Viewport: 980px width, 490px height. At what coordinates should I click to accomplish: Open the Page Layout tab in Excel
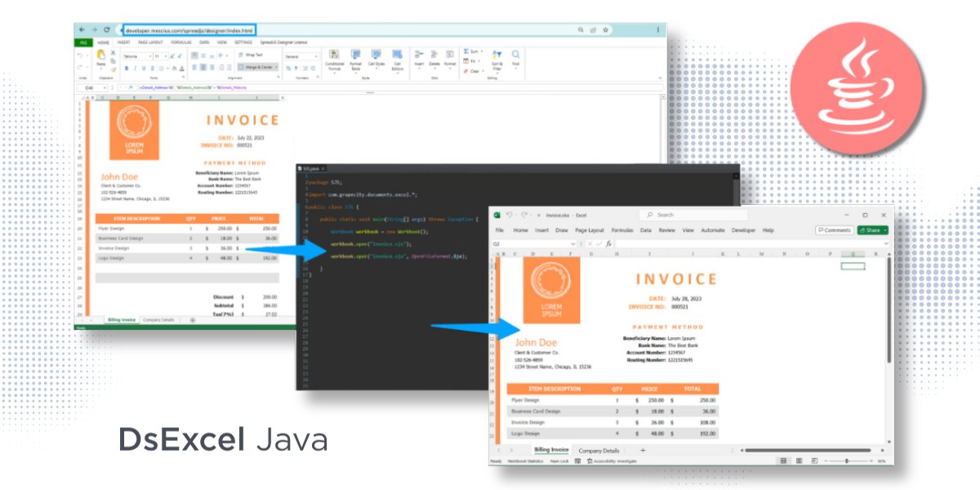tap(590, 230)
